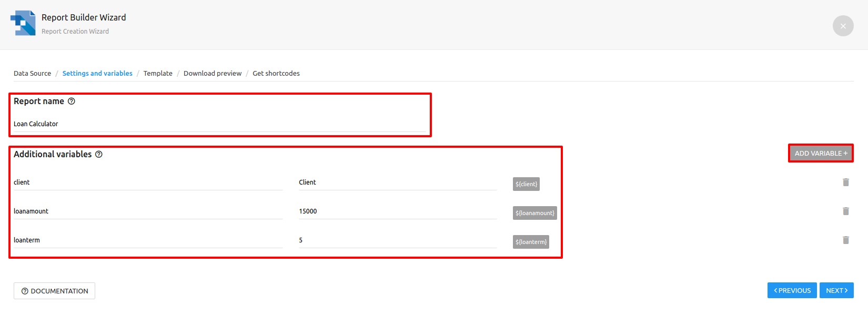The width and height of the screenshot is (868, 315).
Task: Click the Report Builder Wizard logo icon
Action: click(23, 23)
